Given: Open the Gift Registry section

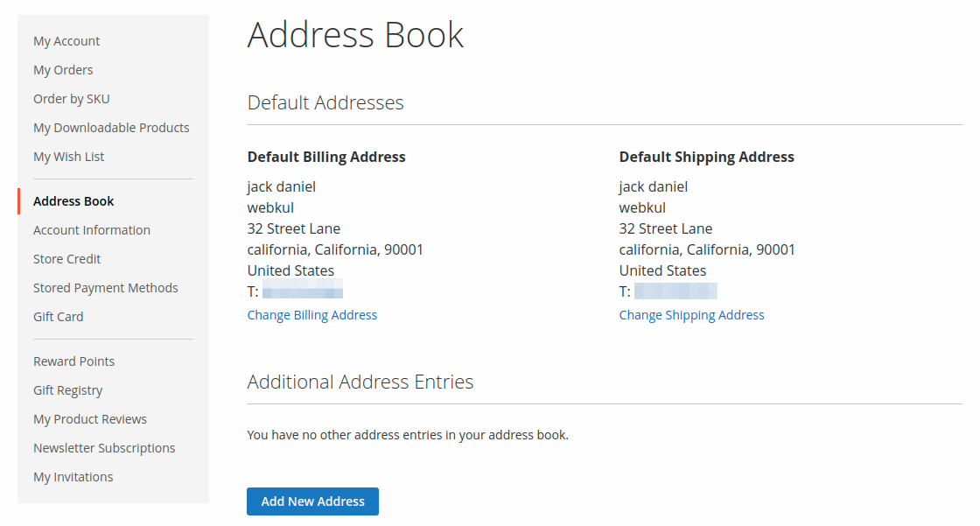Looking at the screenshot, I should pyautogui.click(x=69, y=389).
